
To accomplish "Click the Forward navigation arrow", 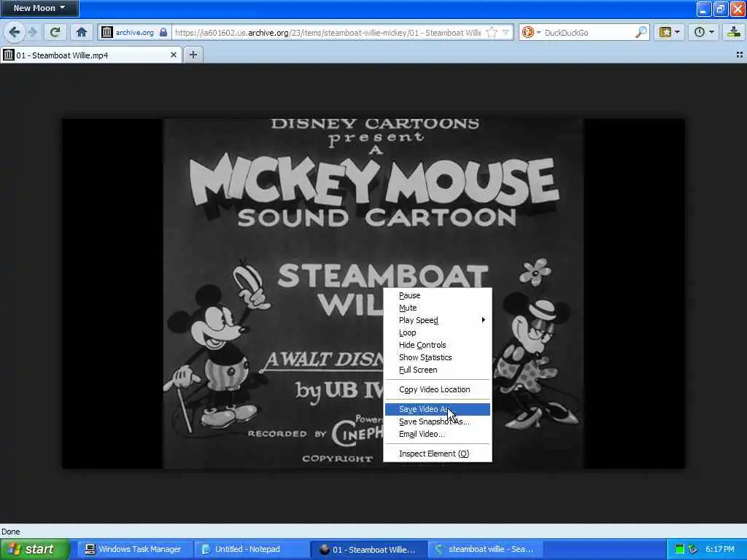I will [x=32, y=32].
